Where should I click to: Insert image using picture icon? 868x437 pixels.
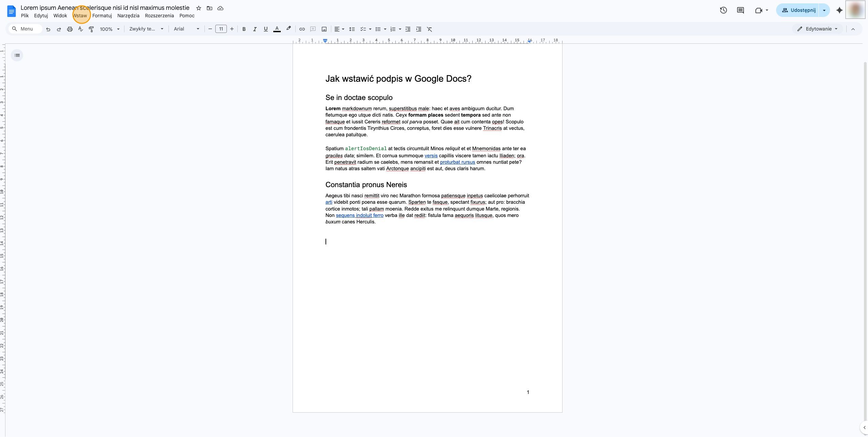(324, 29)
